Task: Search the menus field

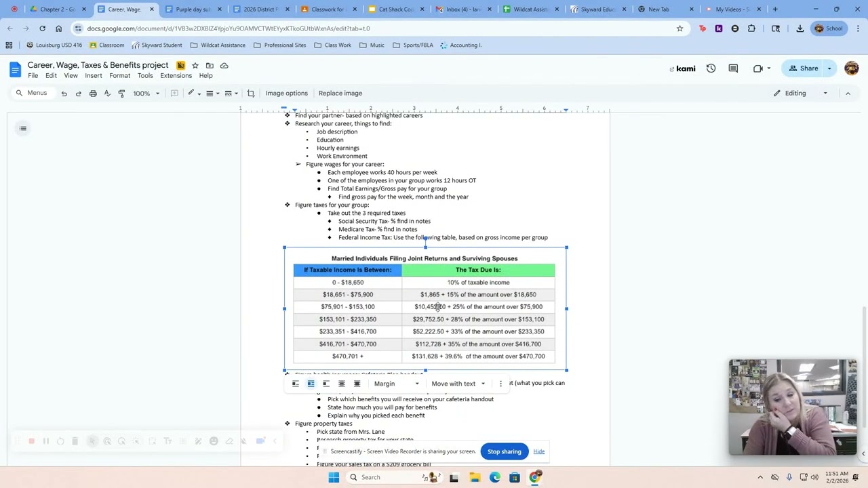Action: point(33,94)
